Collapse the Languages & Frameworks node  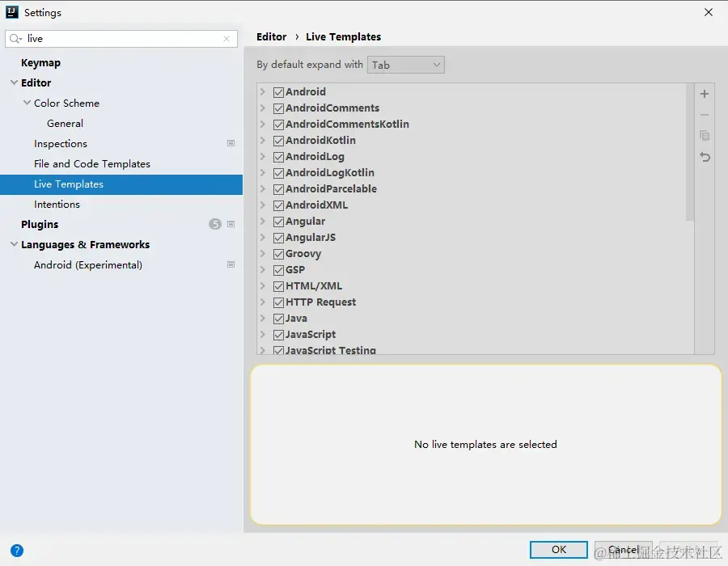14,244
